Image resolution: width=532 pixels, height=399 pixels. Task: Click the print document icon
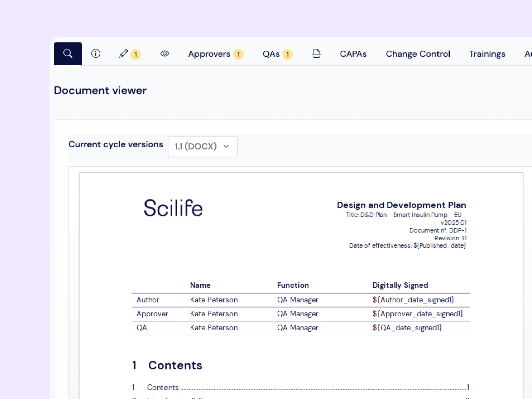click(x=316, y=54)
